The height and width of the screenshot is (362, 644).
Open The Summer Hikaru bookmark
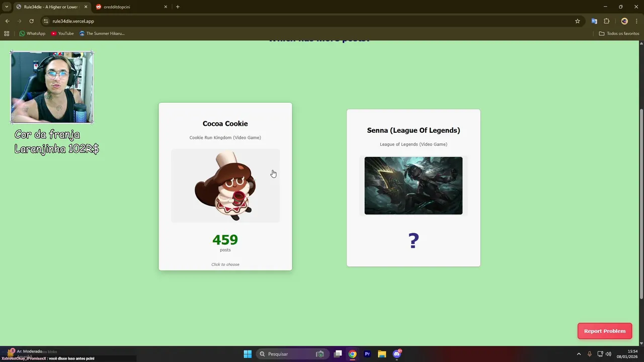tap(102, 34)
